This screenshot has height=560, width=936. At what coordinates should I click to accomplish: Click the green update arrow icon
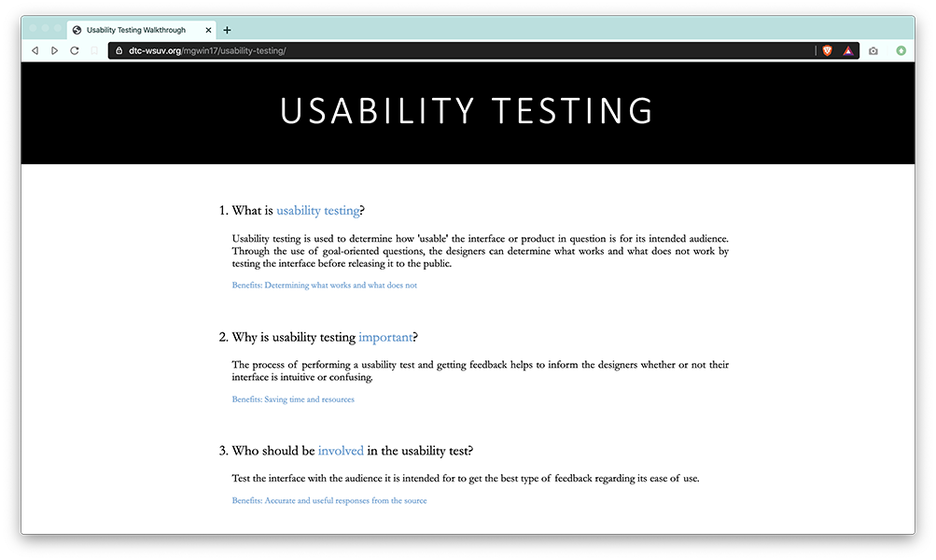[901, 50]
